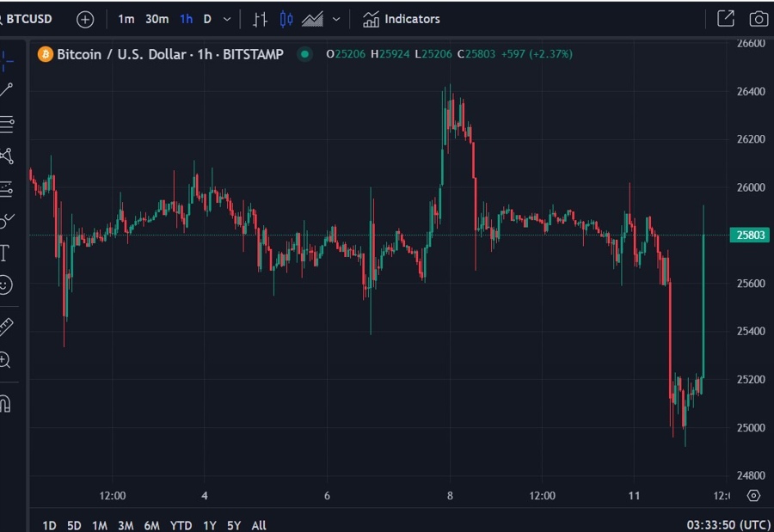Select the pattern drawing tool
The image size is (774, 532).
point(6,156)
